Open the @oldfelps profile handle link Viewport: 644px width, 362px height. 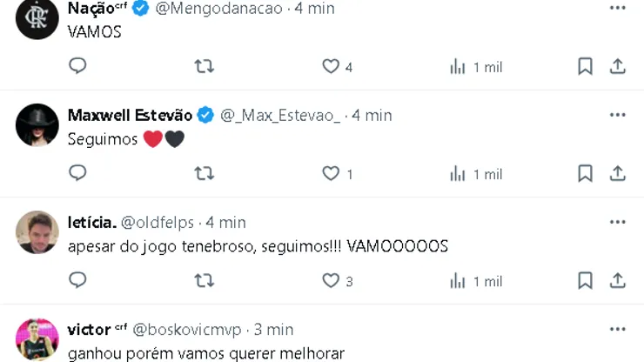pyautogui.click(x=158, y=223)
